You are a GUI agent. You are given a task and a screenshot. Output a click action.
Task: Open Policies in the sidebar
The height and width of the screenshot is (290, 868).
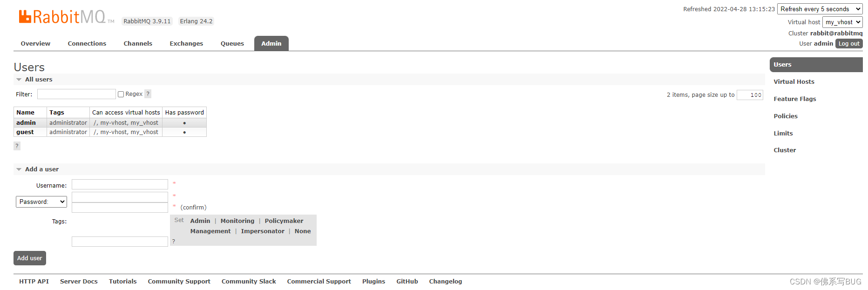[x=786, y=116]
